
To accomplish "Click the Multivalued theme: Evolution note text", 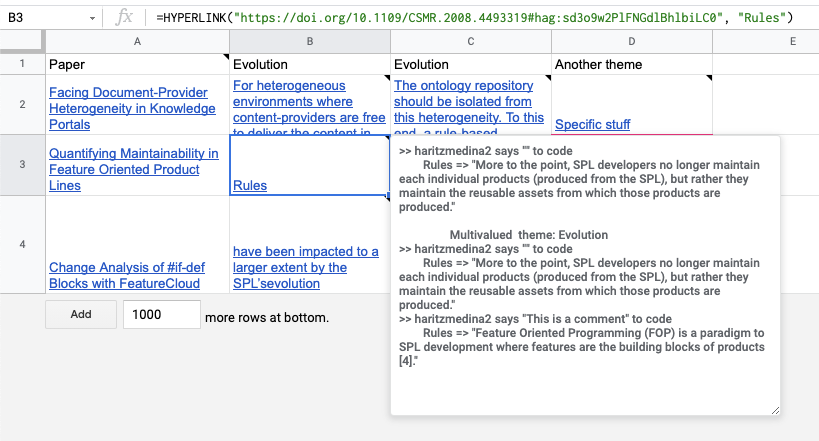I will tap(529, 235).
